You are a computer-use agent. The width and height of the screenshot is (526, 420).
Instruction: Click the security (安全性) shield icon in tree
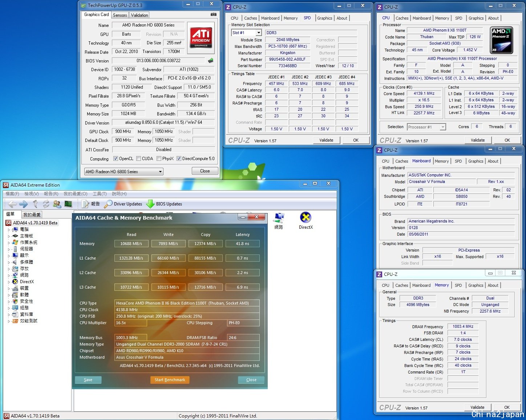15,301
